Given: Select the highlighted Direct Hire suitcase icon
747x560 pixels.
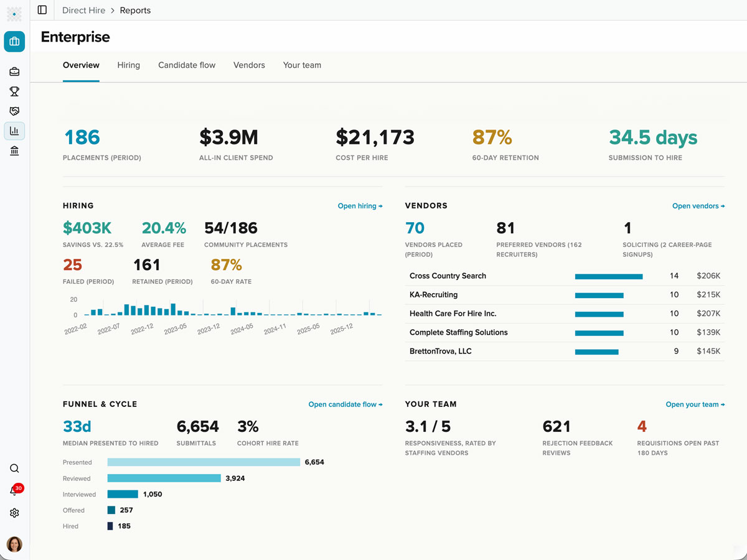Looking at the screenshot, I should 14,42.
